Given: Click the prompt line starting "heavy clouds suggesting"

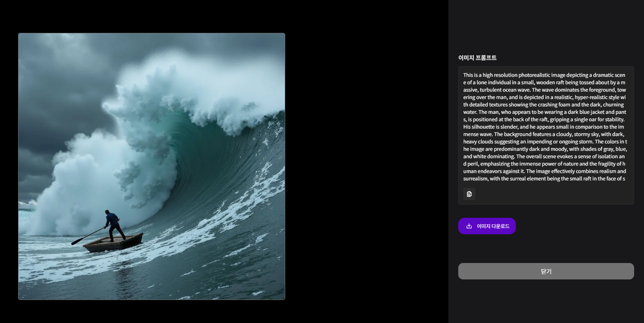Looking at the screenshot, I should (545, 142).
